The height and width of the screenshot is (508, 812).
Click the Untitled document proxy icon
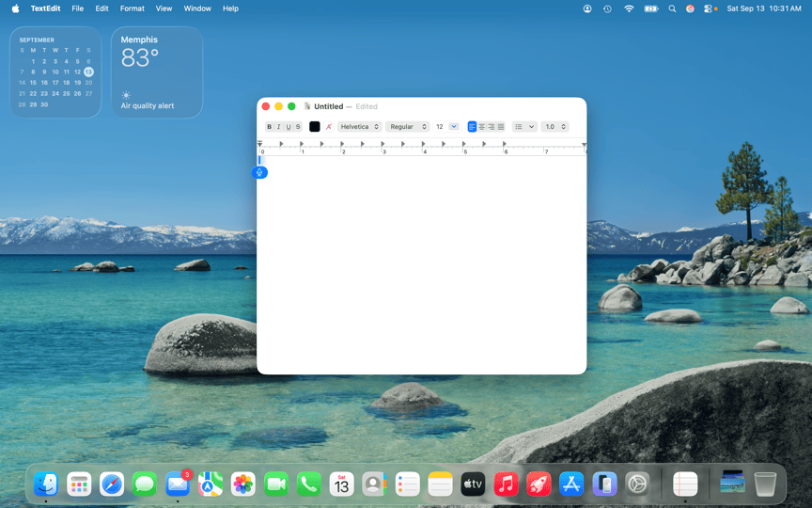tap(307, 106)
